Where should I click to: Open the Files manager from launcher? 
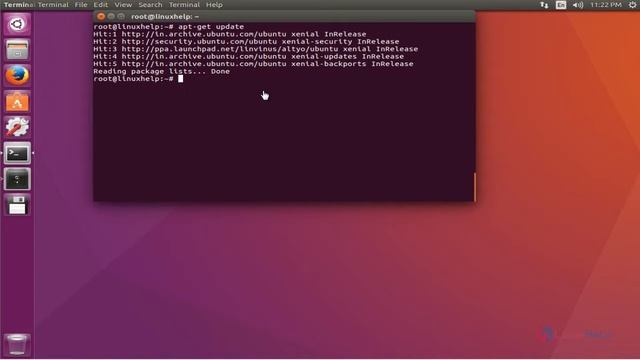tap(17, 50)
